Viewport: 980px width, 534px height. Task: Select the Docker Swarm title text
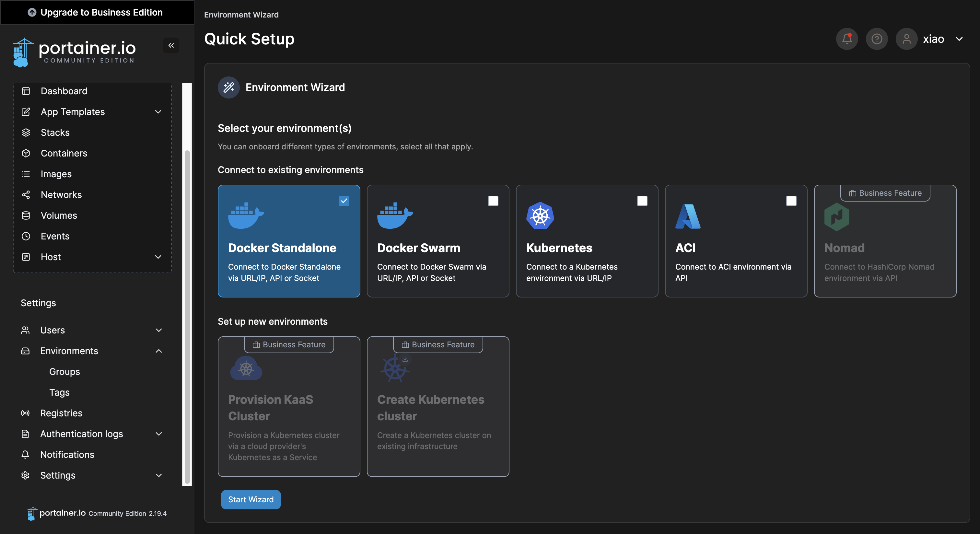coord(418,248)
